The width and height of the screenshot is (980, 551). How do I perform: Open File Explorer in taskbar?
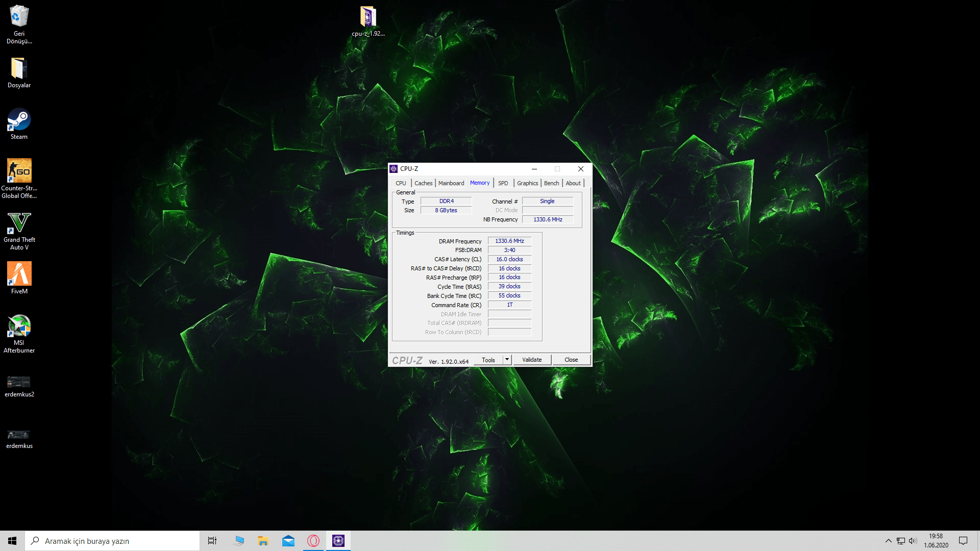tap(263, 541)
